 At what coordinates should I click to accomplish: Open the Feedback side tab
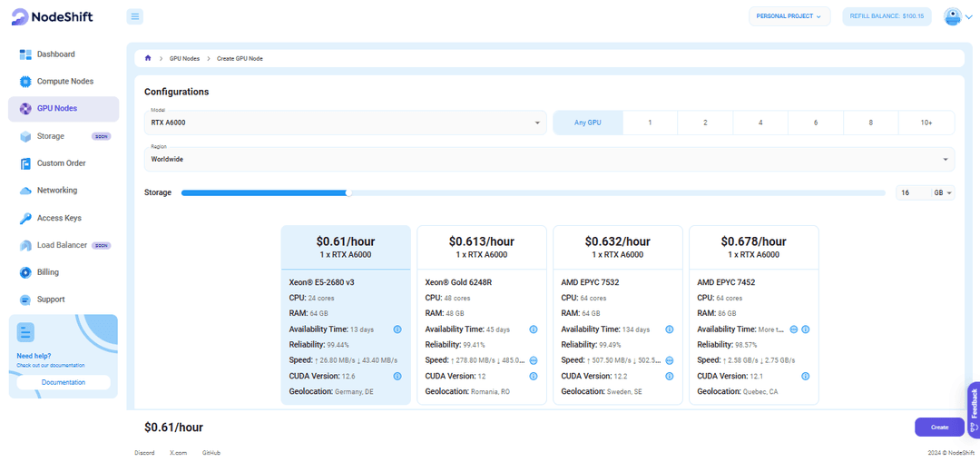click(x=974, y=409)
